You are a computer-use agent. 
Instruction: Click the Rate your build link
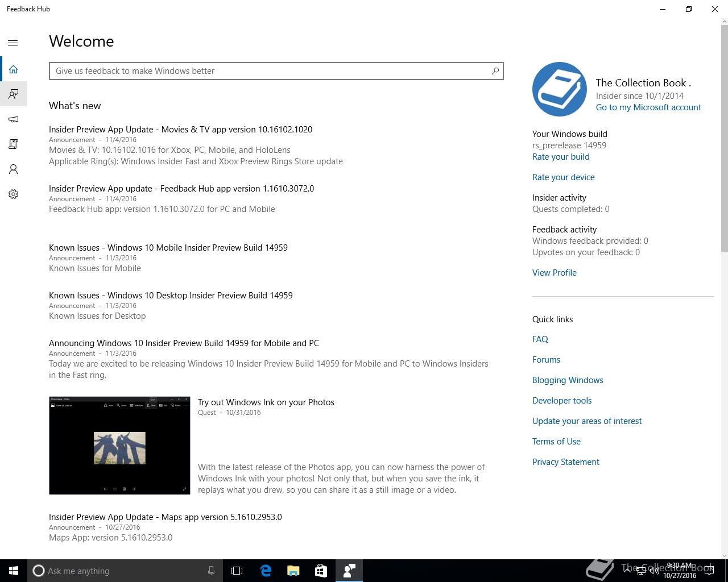[561, 157]
